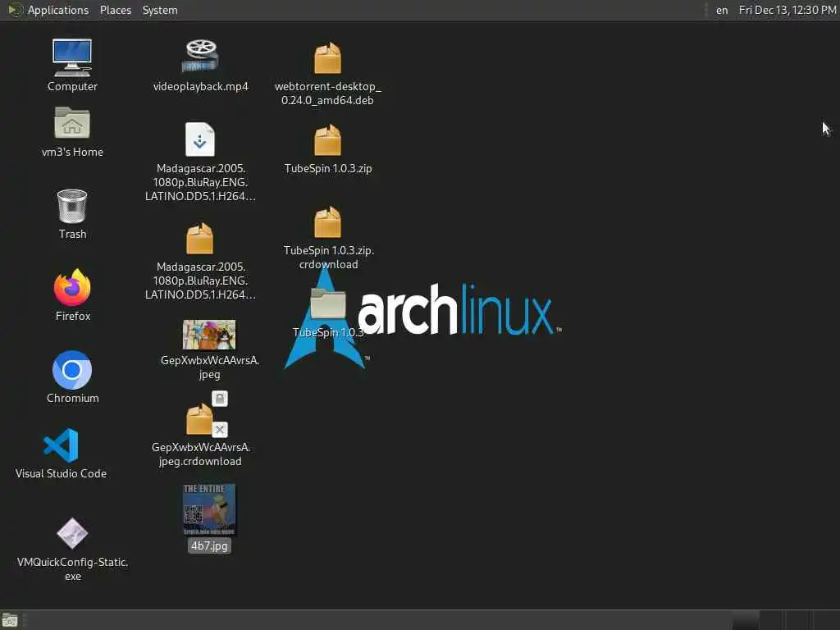This screenshot has width=840, height=630.
Task: Click the 'Visual Studio Code' label text
Action: coord(61,473)
